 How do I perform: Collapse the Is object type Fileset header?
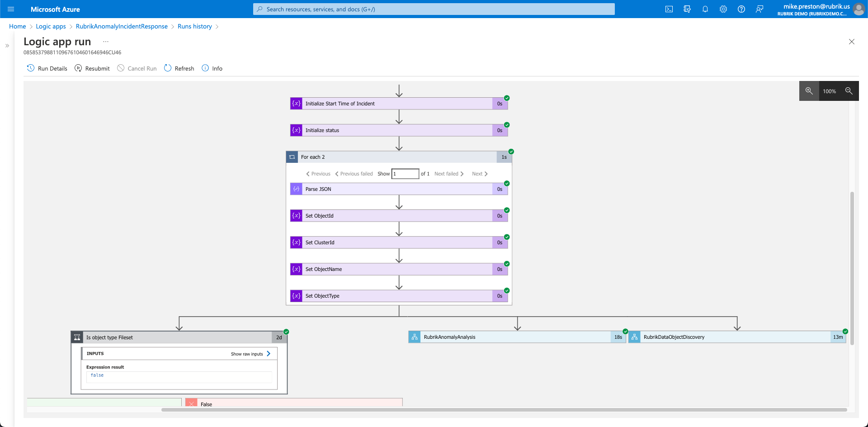click(x=179, y=337)
